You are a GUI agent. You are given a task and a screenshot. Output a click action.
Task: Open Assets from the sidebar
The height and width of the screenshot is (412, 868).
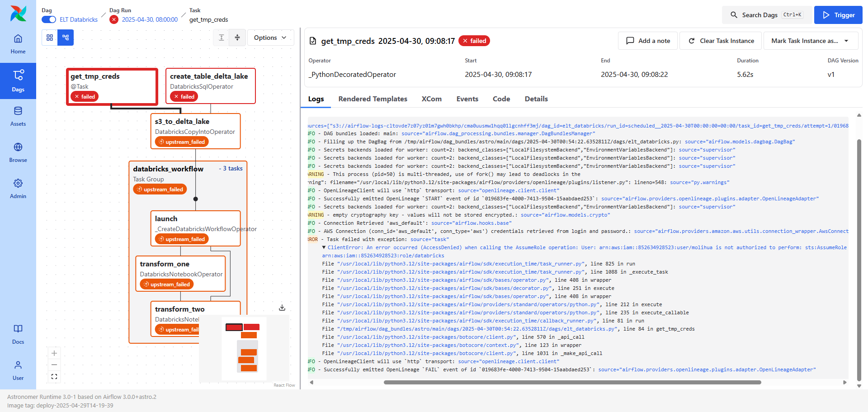(18, 116)
